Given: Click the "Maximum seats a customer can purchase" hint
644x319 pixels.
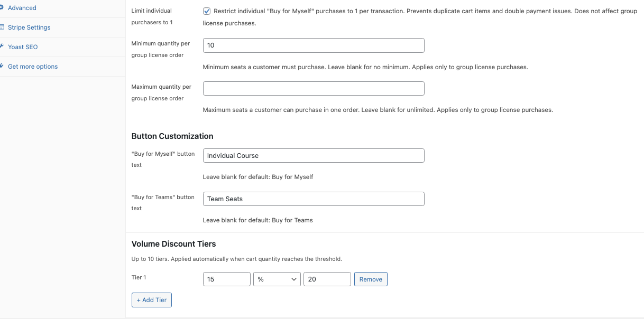Looking at the screenshot, I should click(x=378, y=110).
